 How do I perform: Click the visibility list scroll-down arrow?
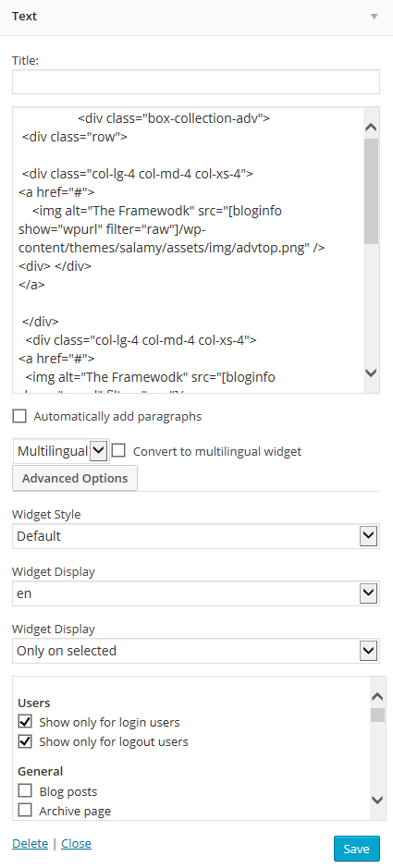click(x=377, y=800)
